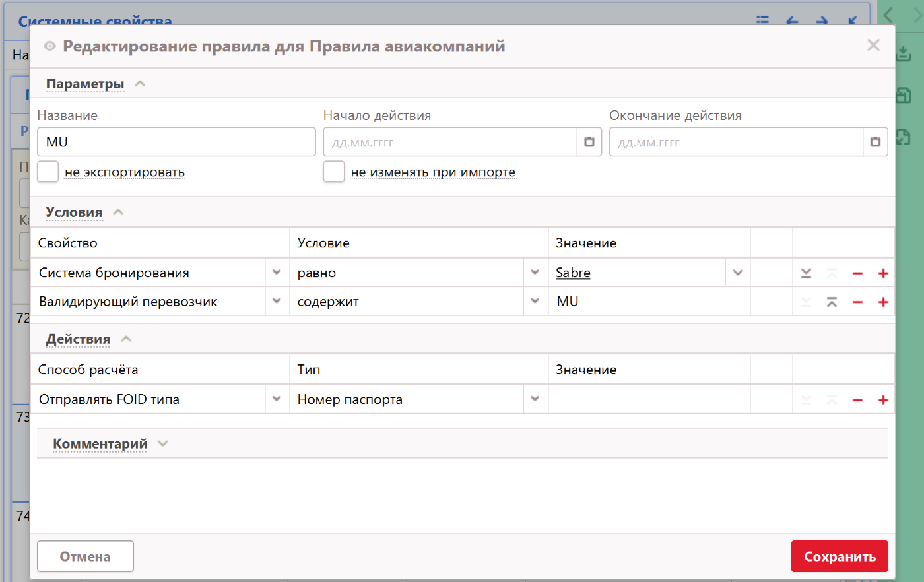Click the Название field containing MU
The width and height of the screenshot is (924, 582).
pos(176,142)
